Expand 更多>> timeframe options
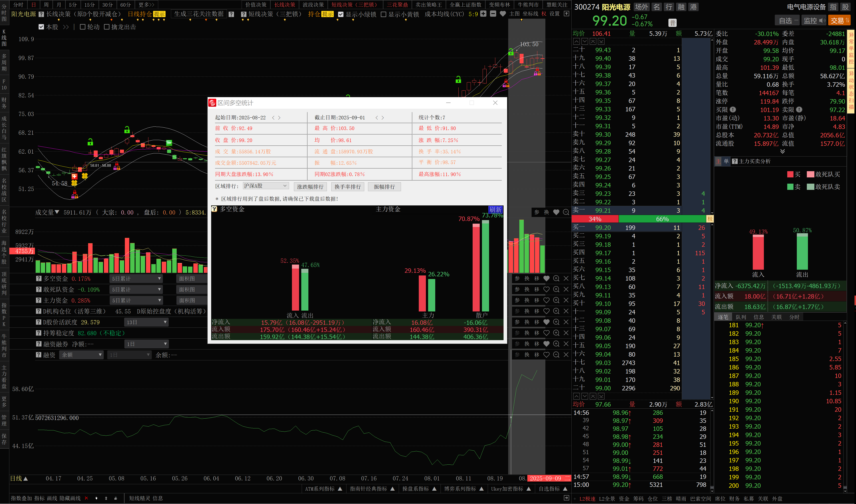The image size is (856, 504). pyautogui.click(x=146, y=5)
